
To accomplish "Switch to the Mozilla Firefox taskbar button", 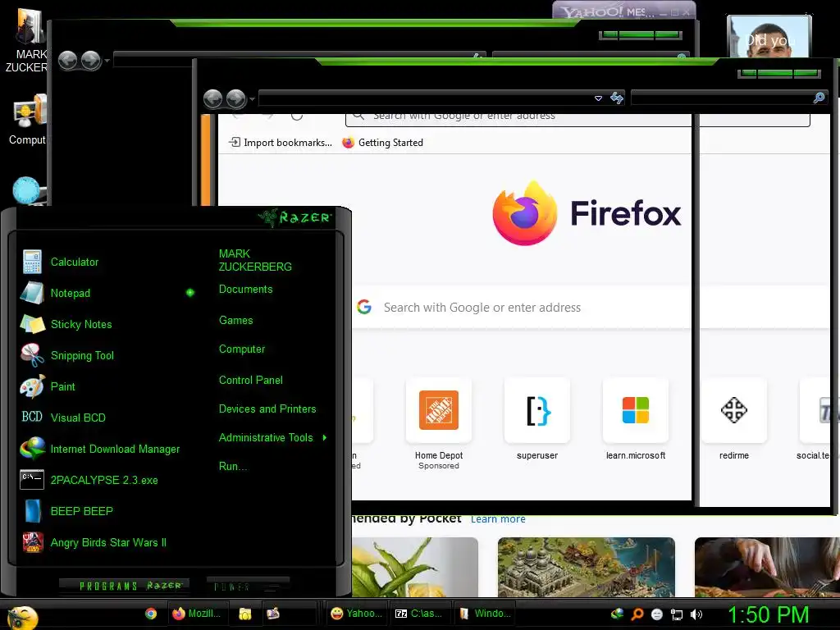I will click(x=199, y=614).
